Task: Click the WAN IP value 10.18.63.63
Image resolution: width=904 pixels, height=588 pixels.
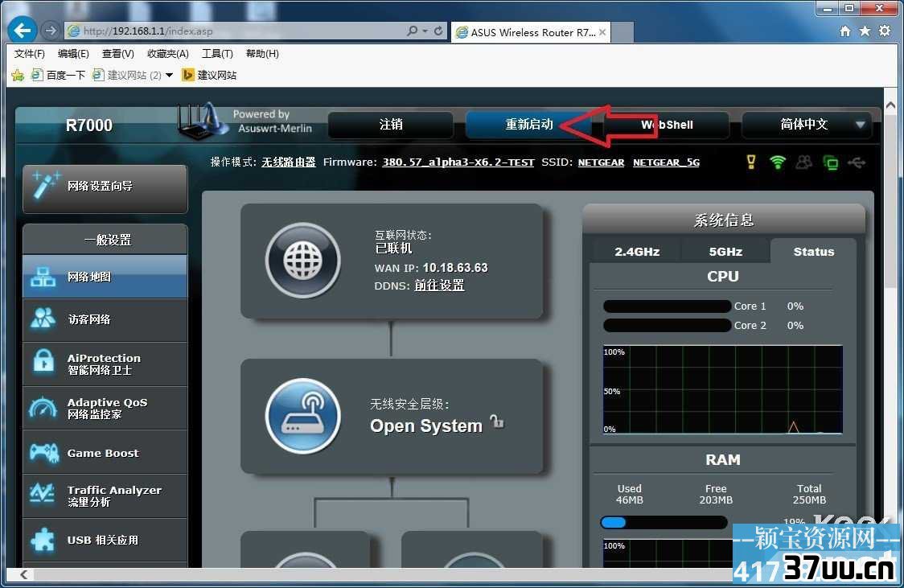Action: [455, 268]
